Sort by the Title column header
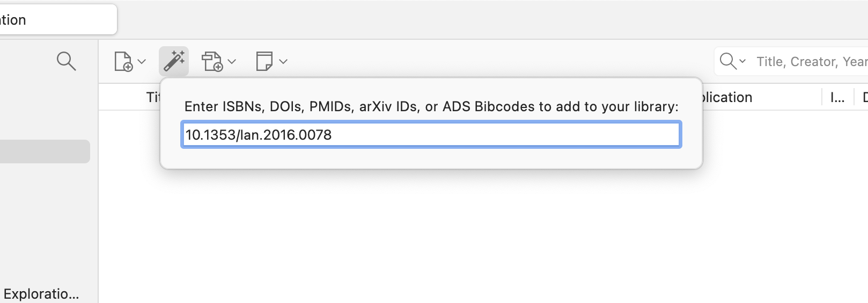This screenshot has height=303, width=868. pos(153,97)
